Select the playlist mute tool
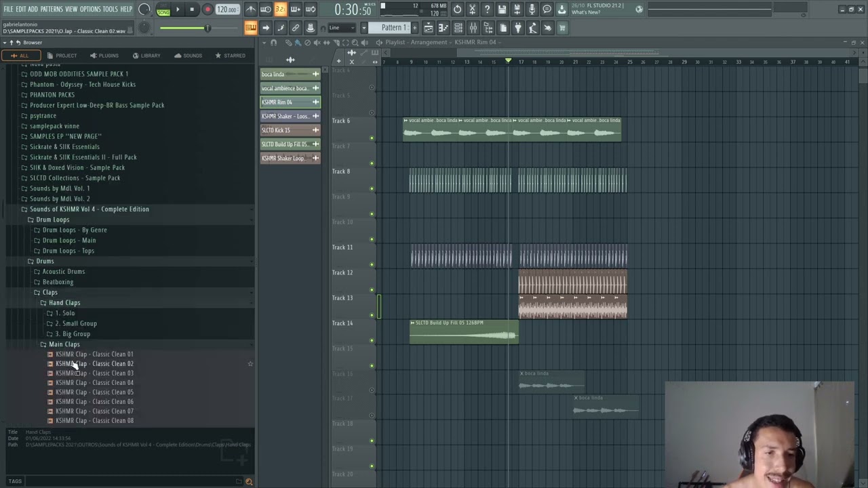868x488 pixels. [317, 43]
